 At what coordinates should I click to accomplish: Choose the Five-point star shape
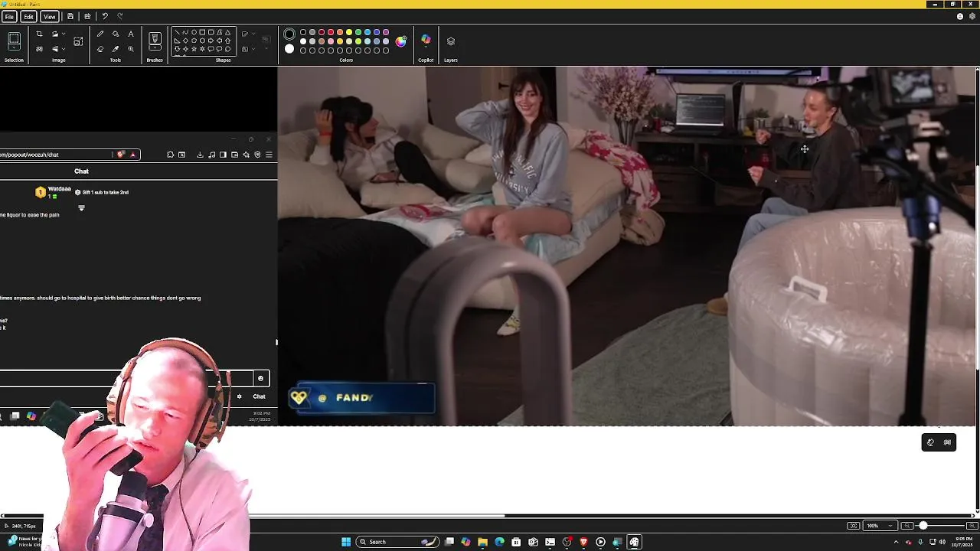pos(194,49)
